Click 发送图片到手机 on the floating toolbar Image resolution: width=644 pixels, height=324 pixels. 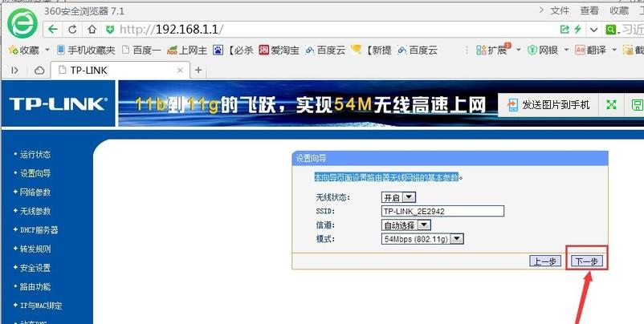click(x=548, y=105)
